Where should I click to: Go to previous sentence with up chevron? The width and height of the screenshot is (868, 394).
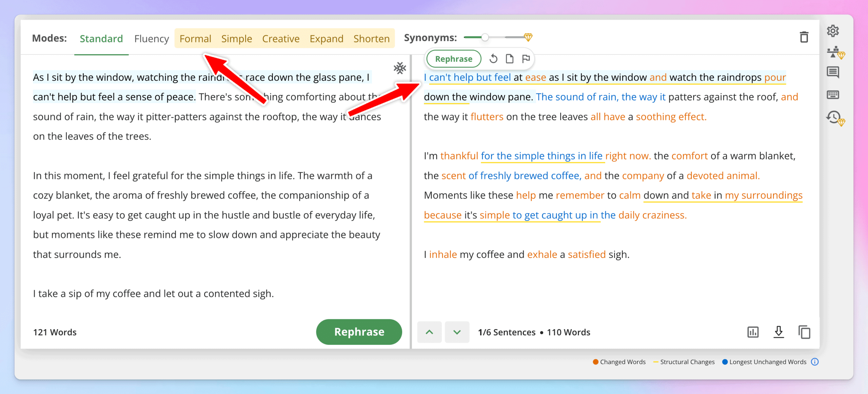(x=429, y=332)
